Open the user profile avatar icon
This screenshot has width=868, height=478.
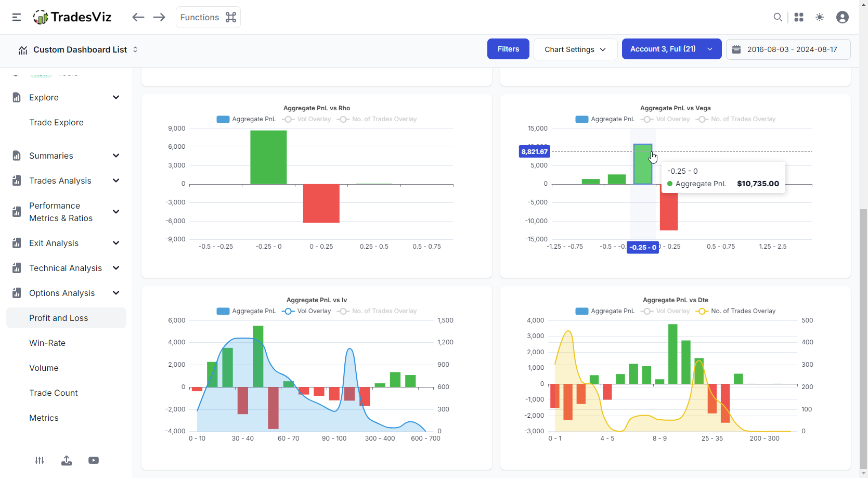click(843, 17)
